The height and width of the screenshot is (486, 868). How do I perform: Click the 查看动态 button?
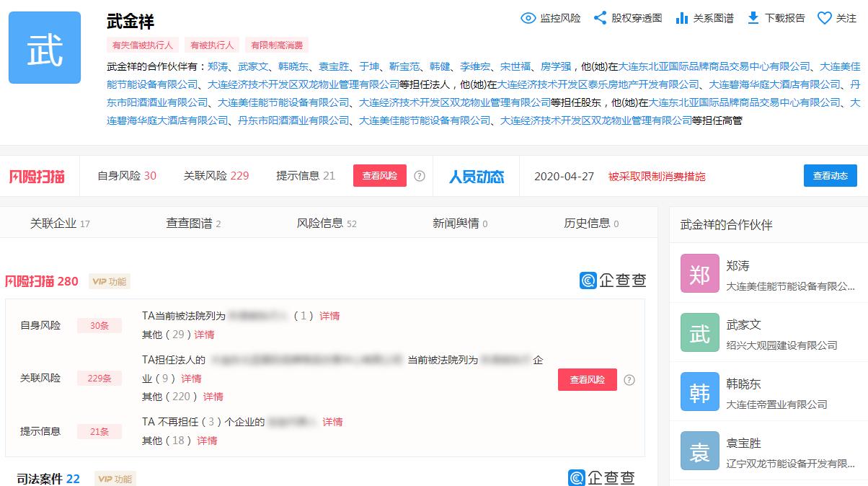click(830, 175)
